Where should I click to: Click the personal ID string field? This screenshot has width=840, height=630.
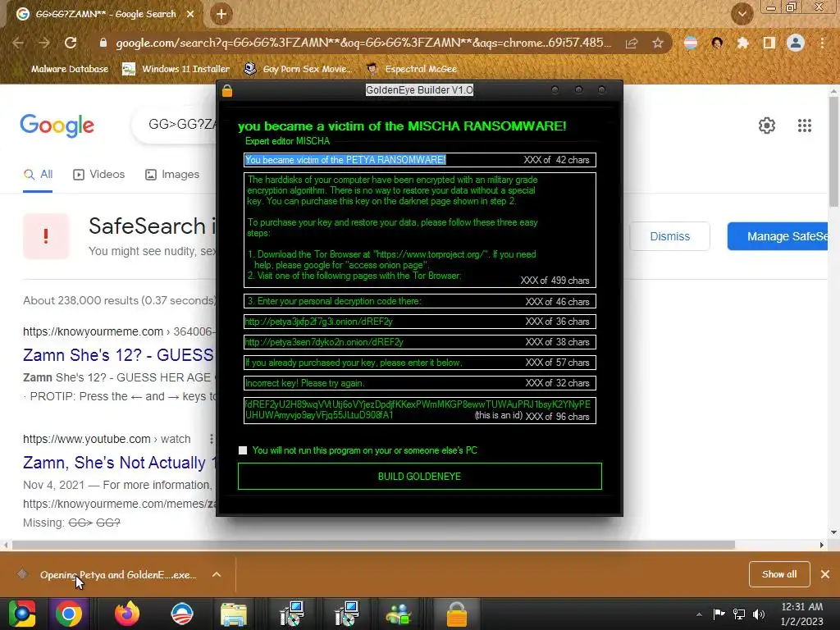[419, 410]
